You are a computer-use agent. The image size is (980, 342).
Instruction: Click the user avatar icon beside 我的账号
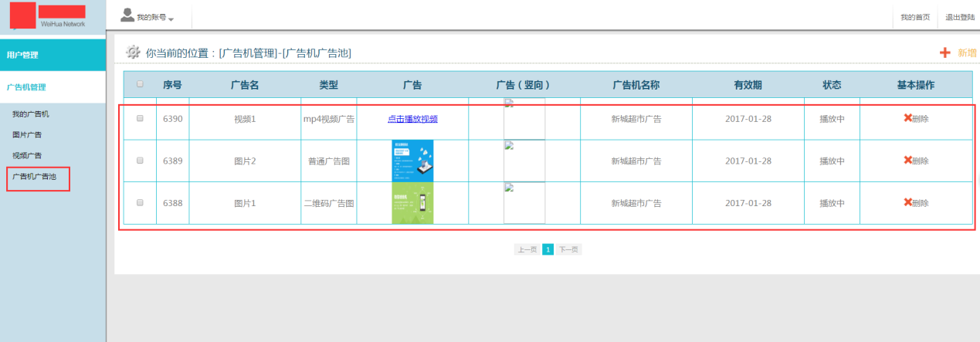[x=127, y=15]
